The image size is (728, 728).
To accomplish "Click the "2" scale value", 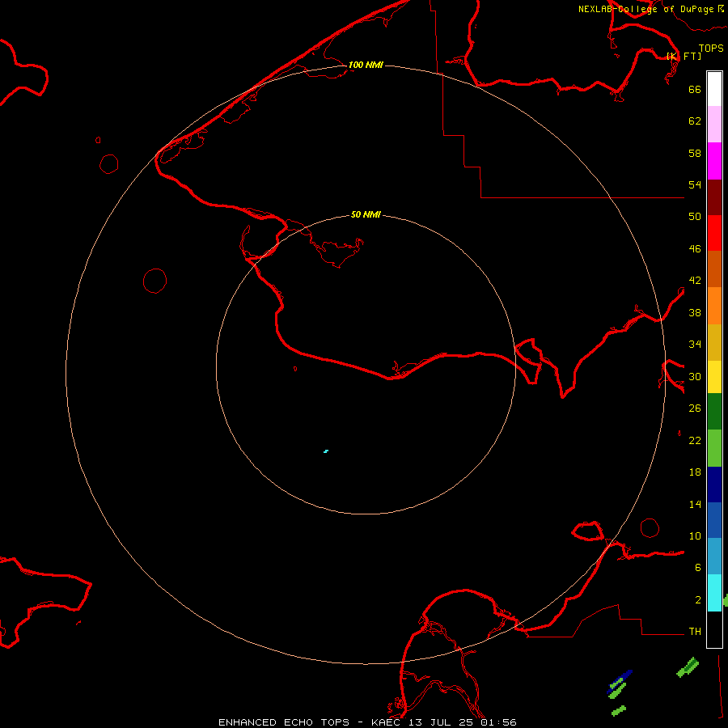I will pos(697,600).
